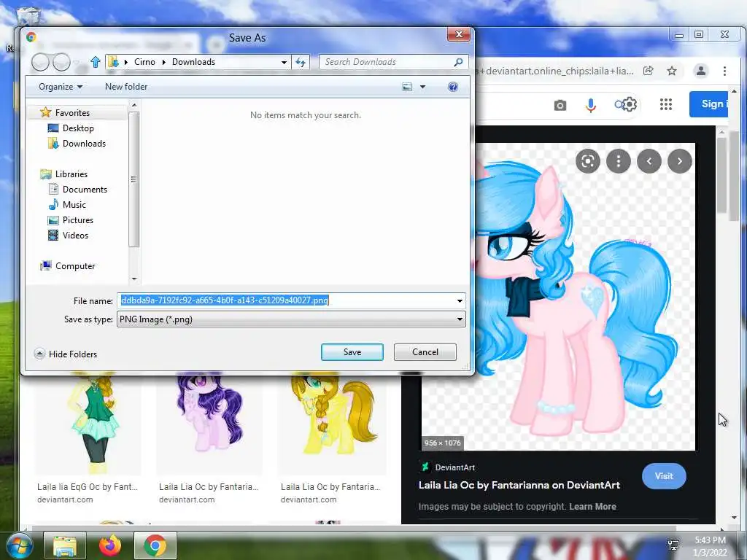Viewport: 747px width, 560px height.
Task: Go to the next image in preview
Action: (x=680, y=161)
